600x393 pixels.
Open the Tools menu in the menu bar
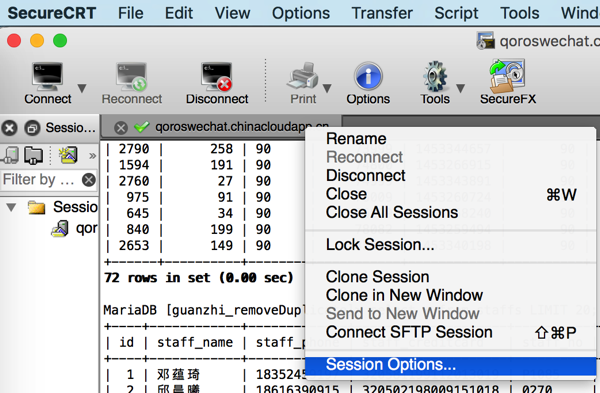pyautogui.click(x=520, y=13)
